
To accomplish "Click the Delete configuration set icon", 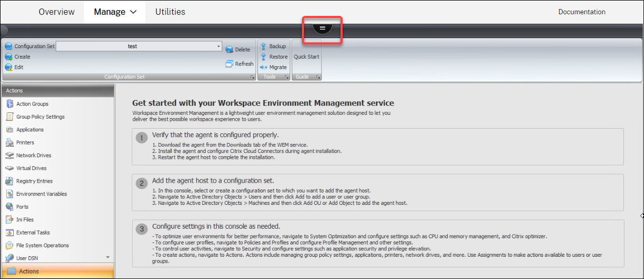I will (x=229, y=50).
